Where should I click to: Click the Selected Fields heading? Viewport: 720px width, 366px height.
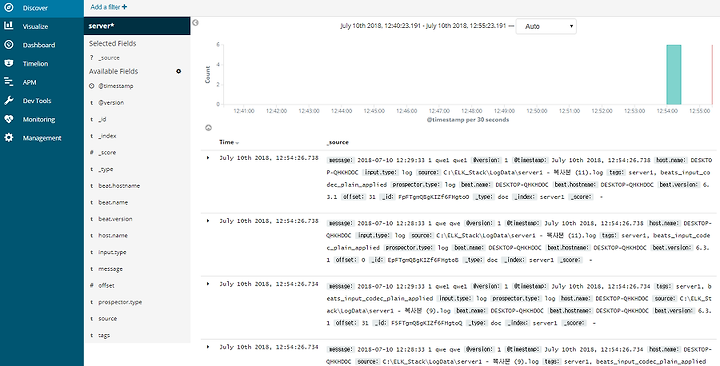[112, 43]
